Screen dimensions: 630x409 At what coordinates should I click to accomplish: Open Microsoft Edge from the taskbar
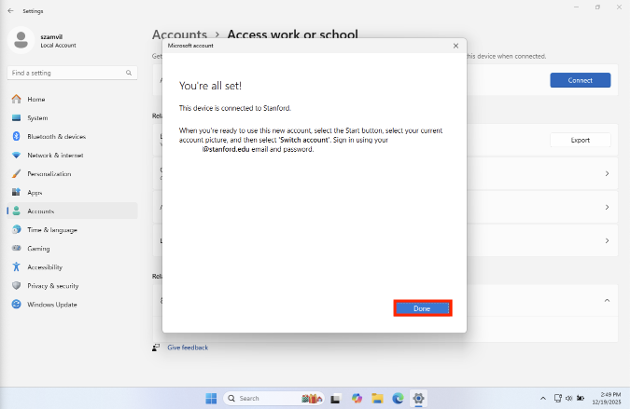(x=398, y=398)
